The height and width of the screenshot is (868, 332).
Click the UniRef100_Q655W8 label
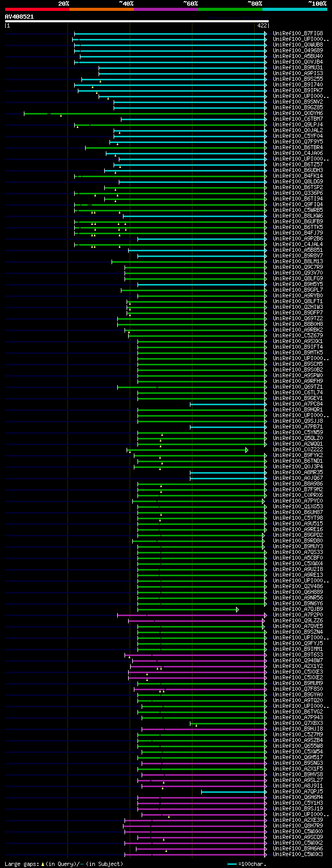click(298, 746)
